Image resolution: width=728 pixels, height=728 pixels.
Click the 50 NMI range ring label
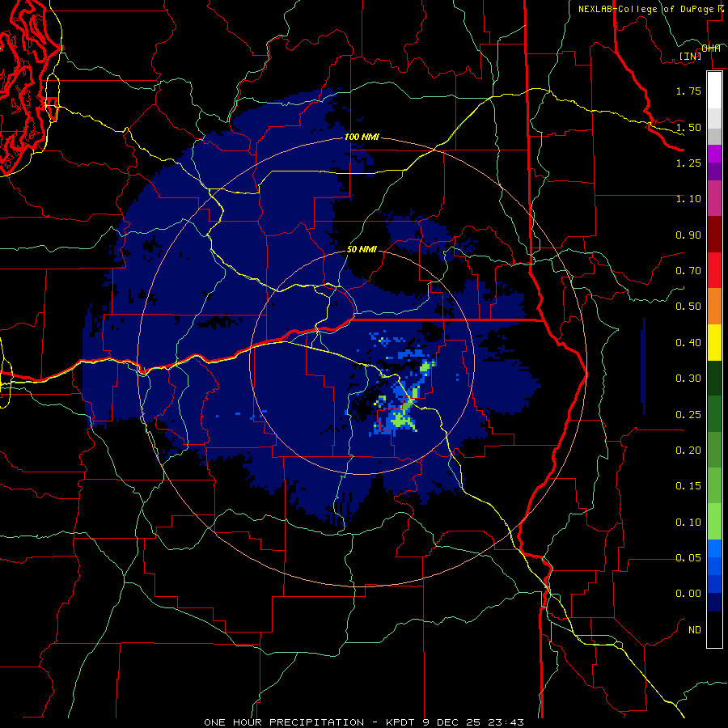(x=362, y=249)
